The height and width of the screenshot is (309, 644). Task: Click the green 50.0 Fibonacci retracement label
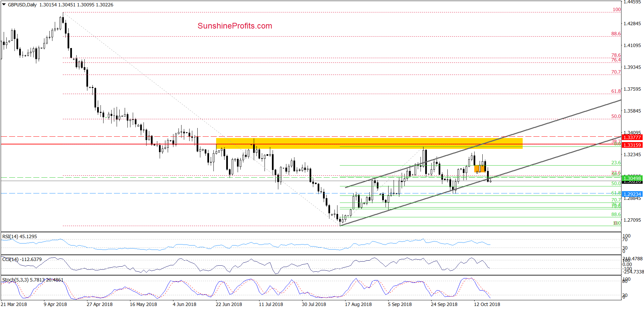pyautogui.click(x=616, y=183)
